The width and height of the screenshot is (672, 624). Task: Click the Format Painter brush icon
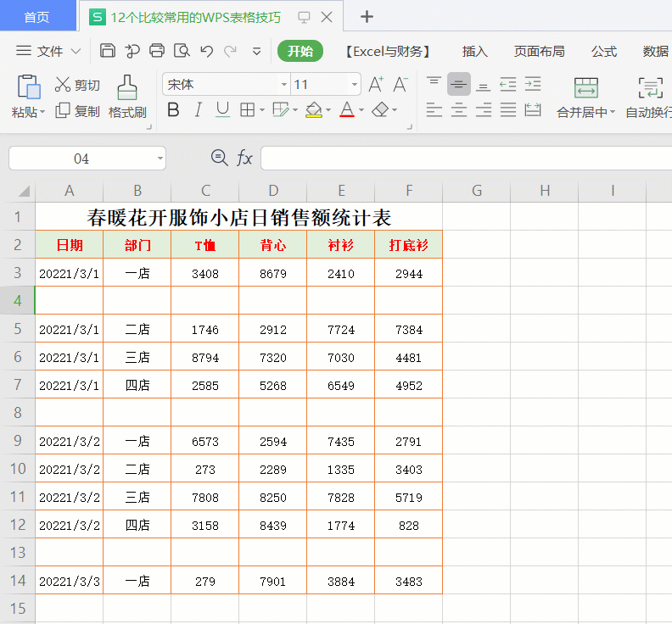tap(127, 87)
